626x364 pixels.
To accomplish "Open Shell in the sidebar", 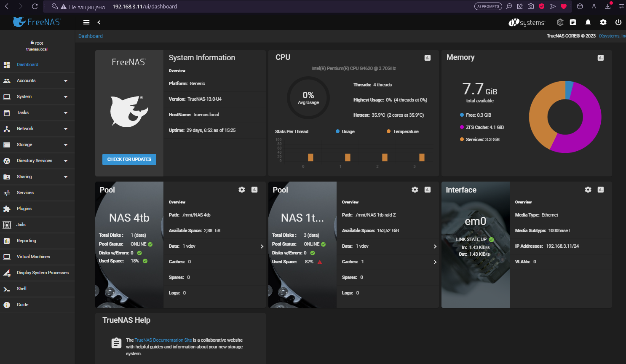I will click(37, 289).
